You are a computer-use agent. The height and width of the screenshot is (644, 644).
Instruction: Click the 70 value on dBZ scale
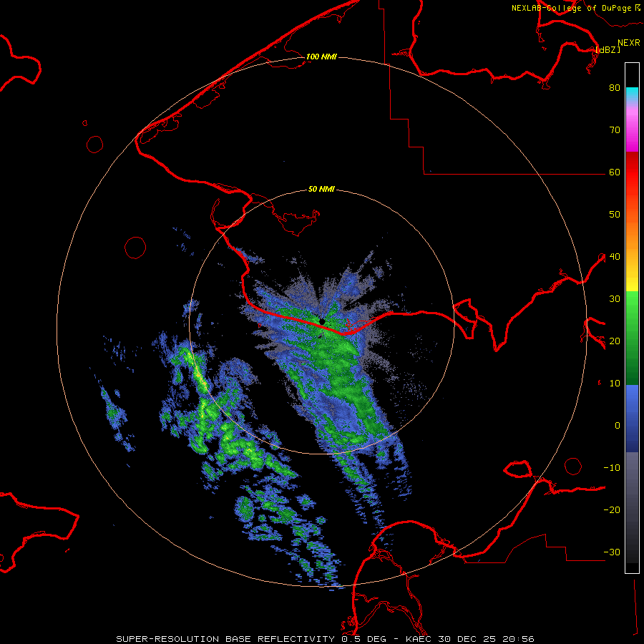click(615, 130)
